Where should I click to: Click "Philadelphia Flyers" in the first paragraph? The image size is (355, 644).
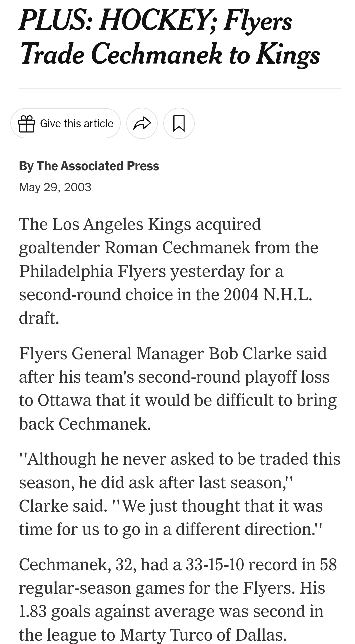(92, 271)
